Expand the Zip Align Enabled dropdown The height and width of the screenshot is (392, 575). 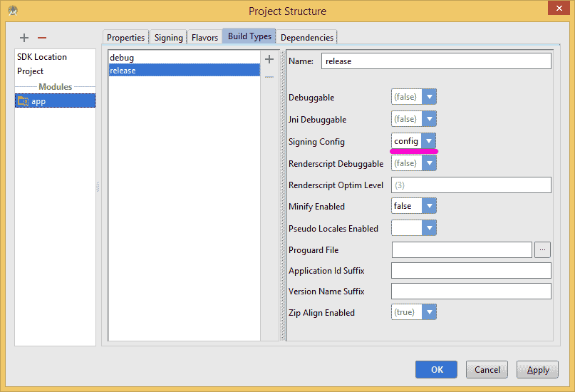click(x=429, y=312)
